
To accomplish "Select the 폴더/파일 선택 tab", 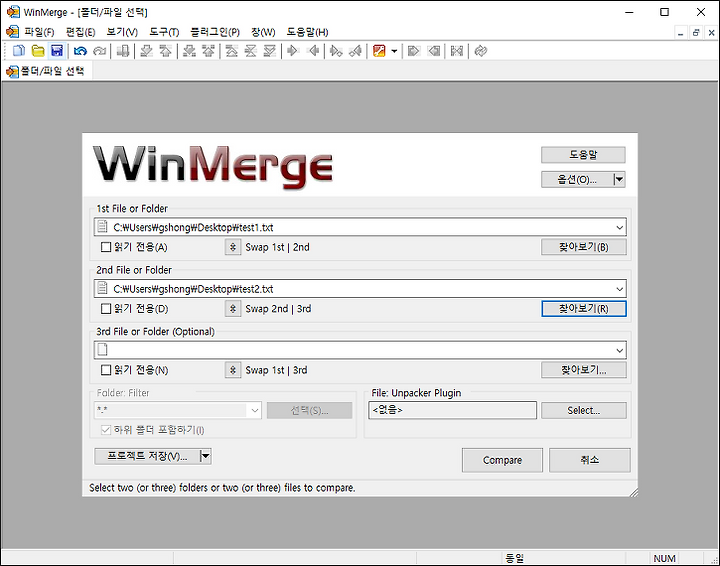I will (x=47, y=71).
